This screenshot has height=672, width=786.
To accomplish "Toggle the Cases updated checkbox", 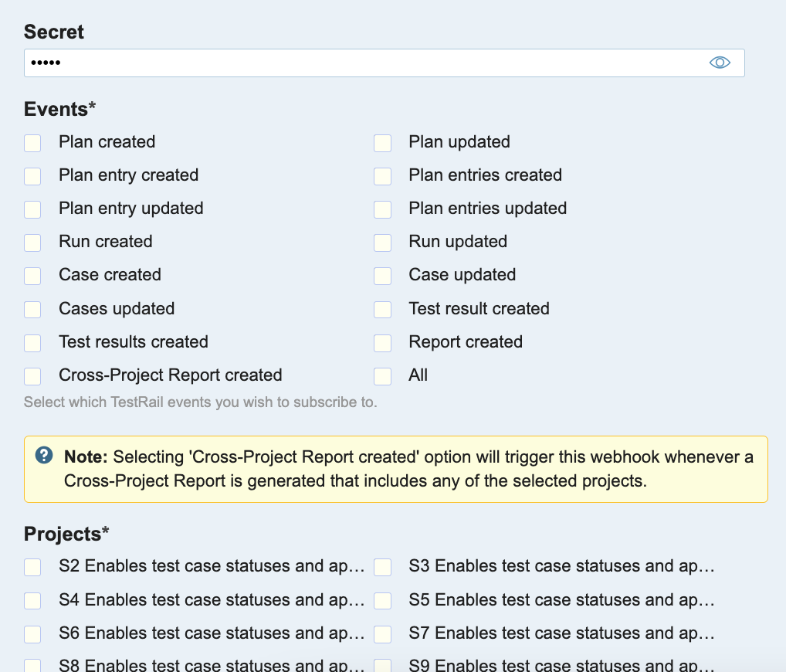I will [32, 310].
